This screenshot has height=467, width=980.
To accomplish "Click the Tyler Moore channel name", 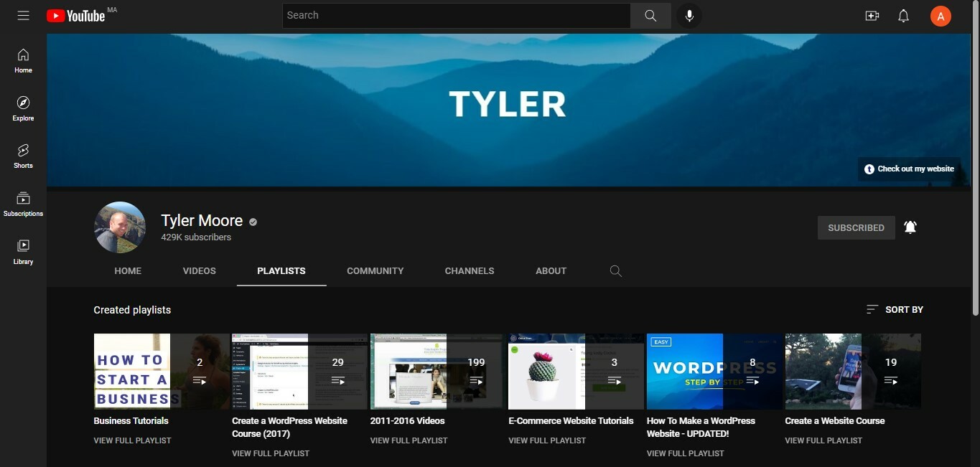I will (x=202, y=221).
